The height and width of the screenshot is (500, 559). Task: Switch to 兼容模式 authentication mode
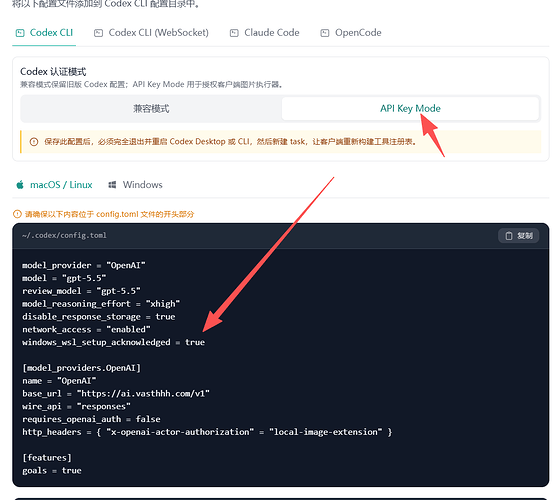coord(151,109)
